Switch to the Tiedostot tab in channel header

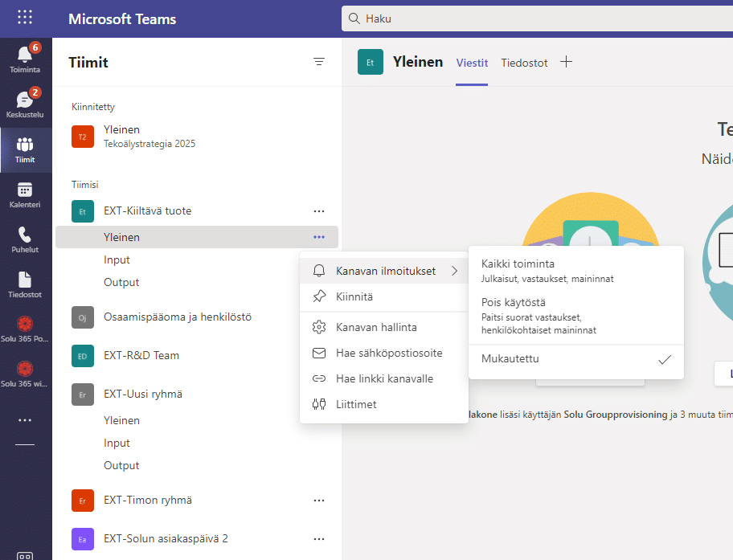tap(524, 63)
